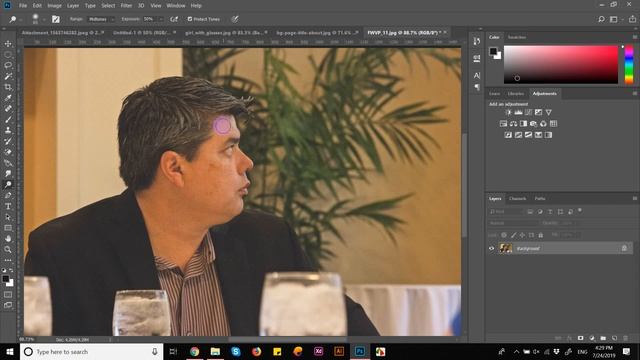Viewport: 640px width, 360px height.
Task: Open the Filter menu
Action: [126, 6]
